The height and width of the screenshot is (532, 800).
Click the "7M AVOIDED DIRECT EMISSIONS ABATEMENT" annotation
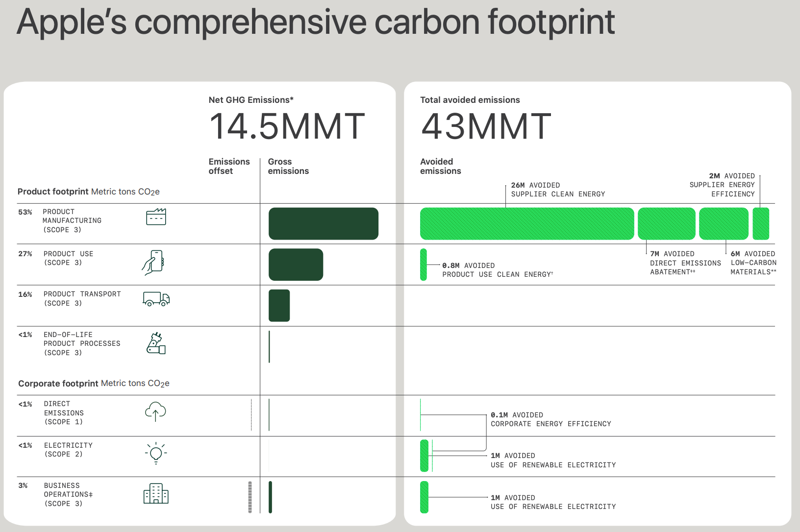(x=686, y=263)
